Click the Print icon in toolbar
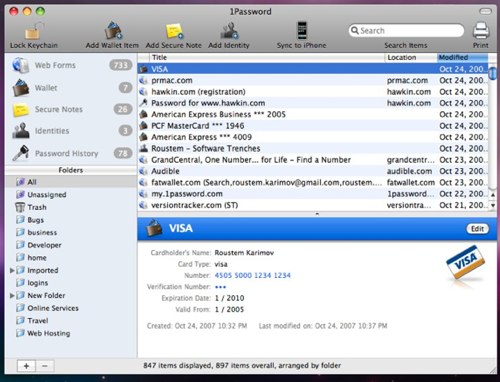This screenshot has width=500, height=382. pos(481,31)
